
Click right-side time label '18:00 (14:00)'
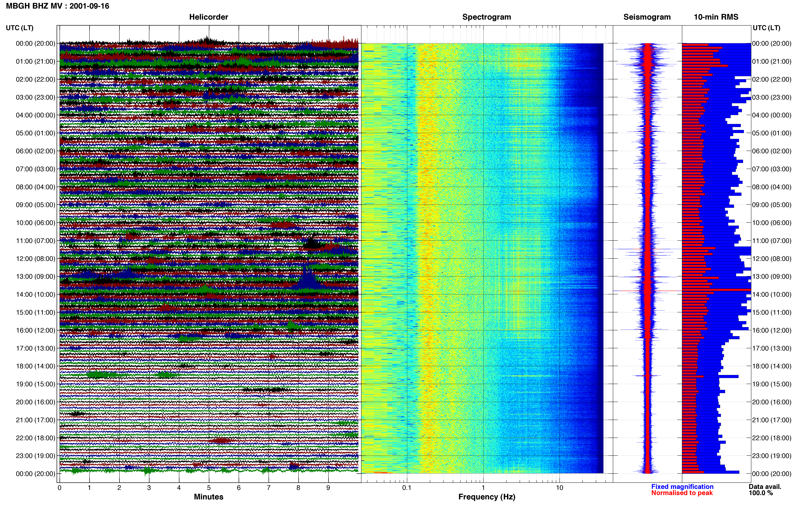click(771, 366)
